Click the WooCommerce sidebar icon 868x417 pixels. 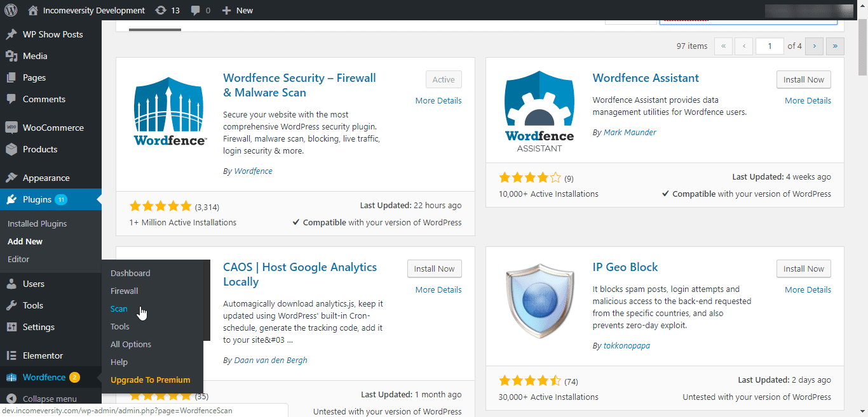11,128
